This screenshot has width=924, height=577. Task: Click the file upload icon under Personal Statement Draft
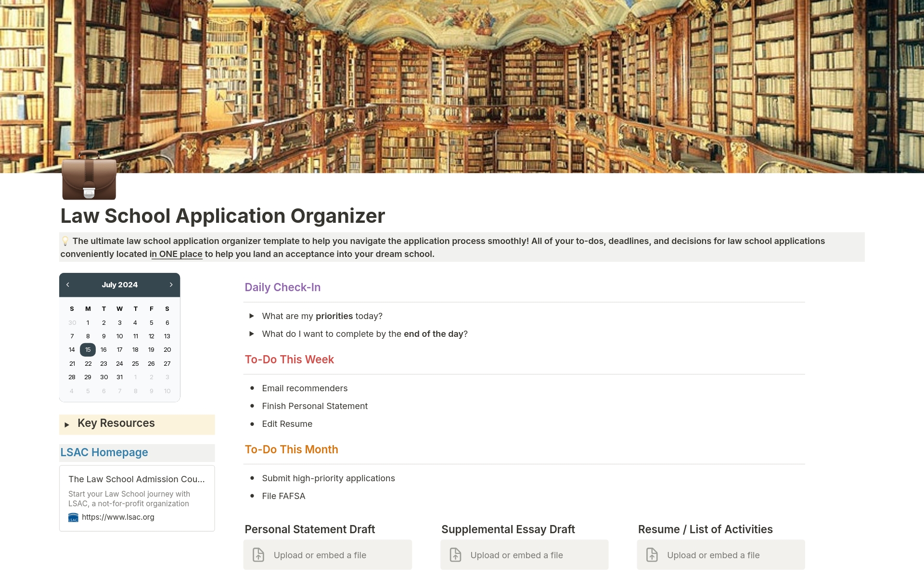(x=259, y=554)
